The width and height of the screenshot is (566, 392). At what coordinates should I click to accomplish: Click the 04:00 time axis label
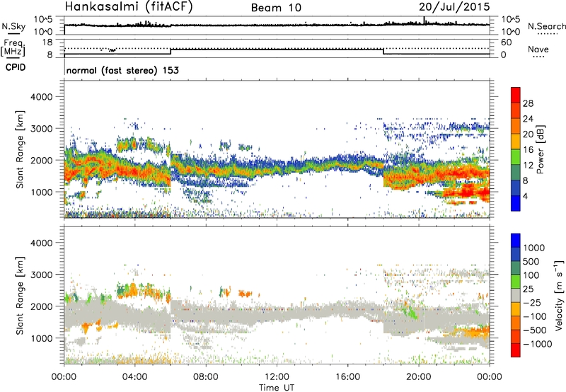(134, 377)
